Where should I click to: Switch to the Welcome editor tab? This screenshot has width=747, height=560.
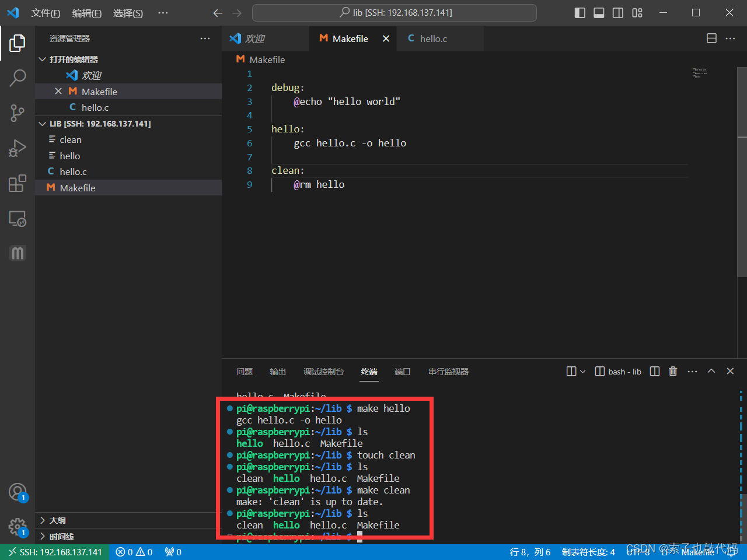[266, 38]
